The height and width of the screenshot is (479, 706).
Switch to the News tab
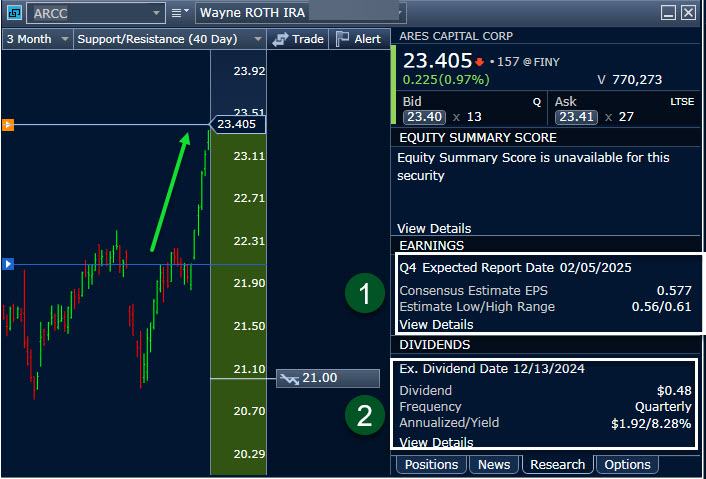(494, 464)
